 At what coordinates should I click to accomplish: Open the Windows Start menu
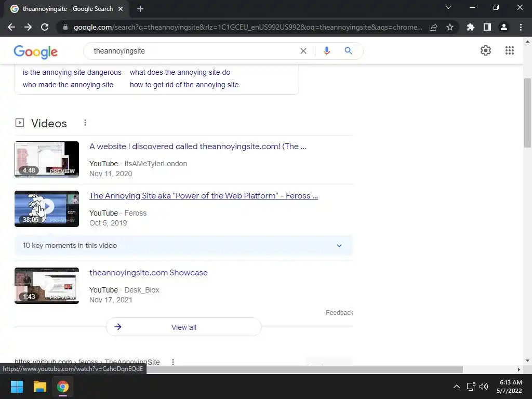pos(17,387)
